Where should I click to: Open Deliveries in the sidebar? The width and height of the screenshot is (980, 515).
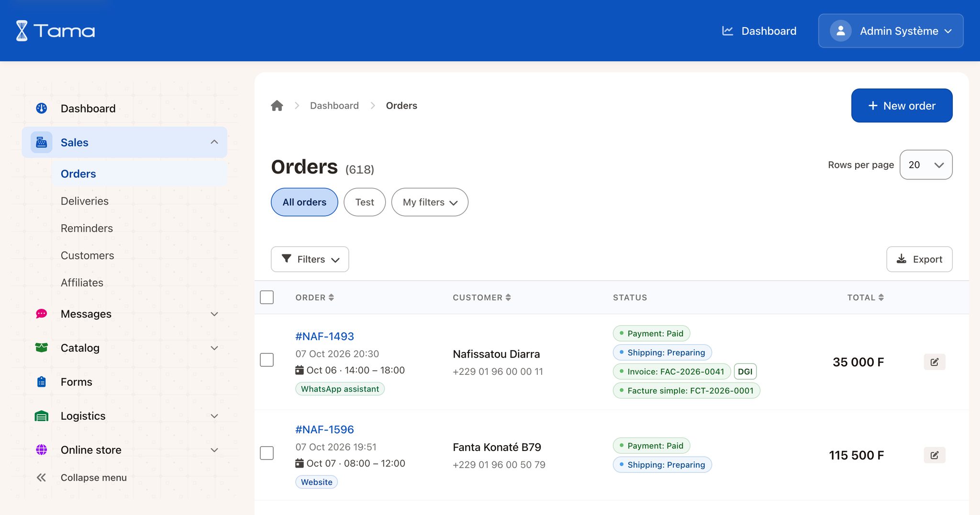(85, 201)
